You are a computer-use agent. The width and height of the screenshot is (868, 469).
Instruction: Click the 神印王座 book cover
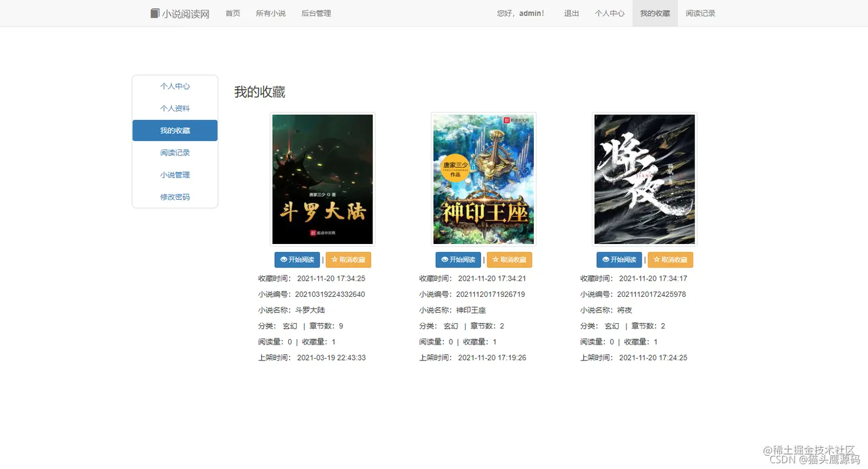tap(483, 179)
